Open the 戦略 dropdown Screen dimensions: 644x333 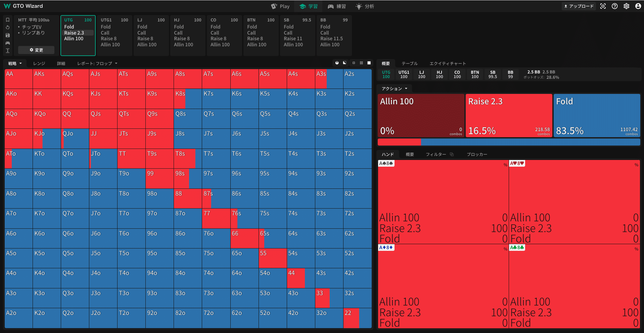[x=15, y=63]
